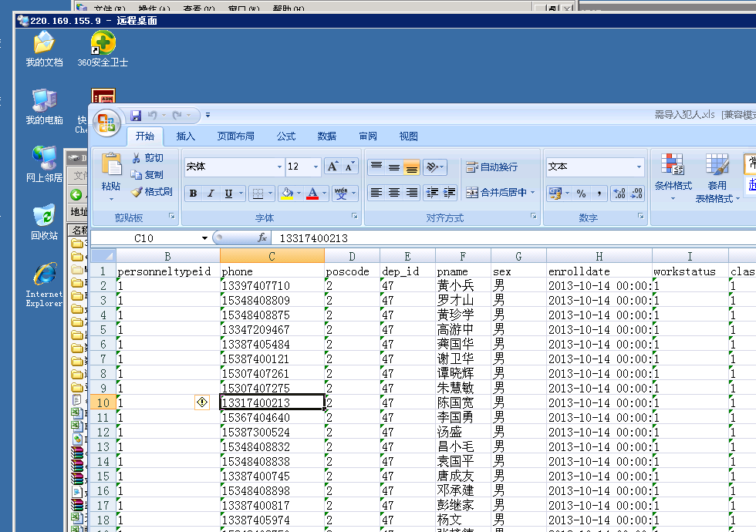Apply accounting number format icon
Image resolution: width=756 pixels, height=532 pixels.
555,194
